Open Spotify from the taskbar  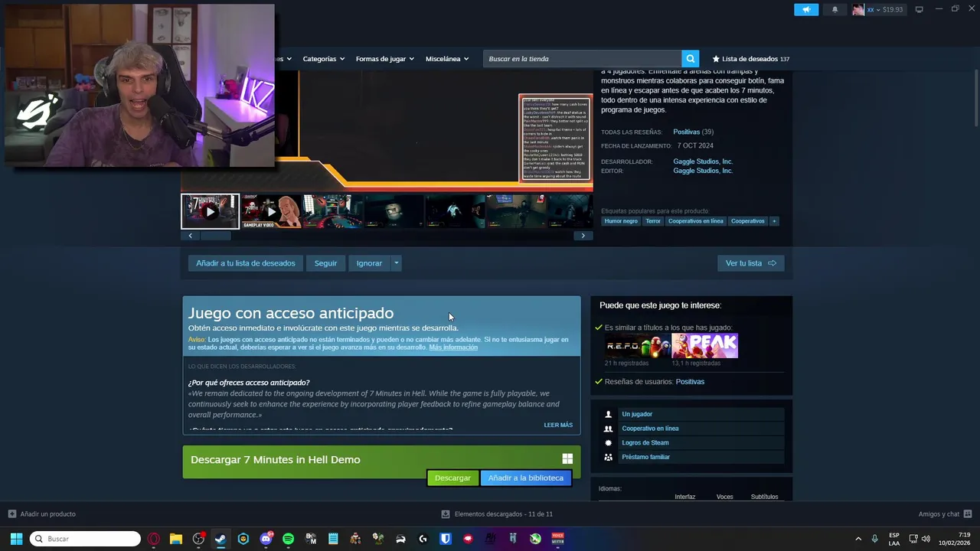288,539
